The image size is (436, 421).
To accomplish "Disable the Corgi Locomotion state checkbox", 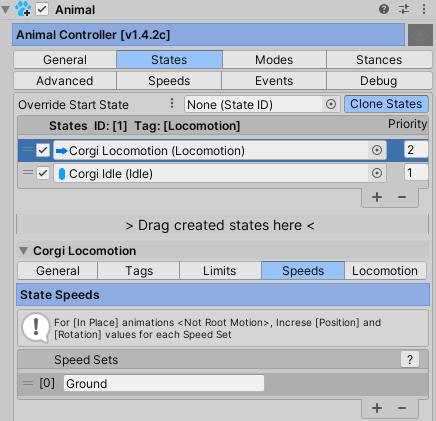I will pos(43,150).
